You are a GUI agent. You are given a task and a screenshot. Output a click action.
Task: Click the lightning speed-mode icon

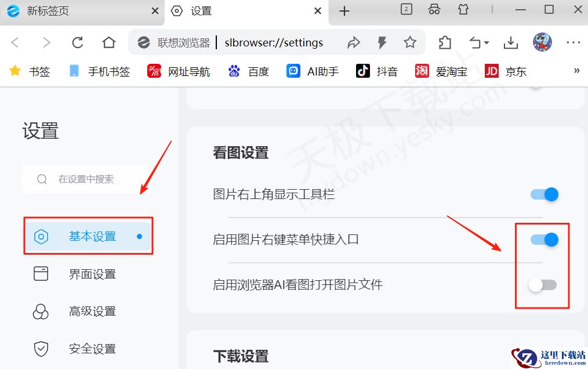click(x=382, y=43)
